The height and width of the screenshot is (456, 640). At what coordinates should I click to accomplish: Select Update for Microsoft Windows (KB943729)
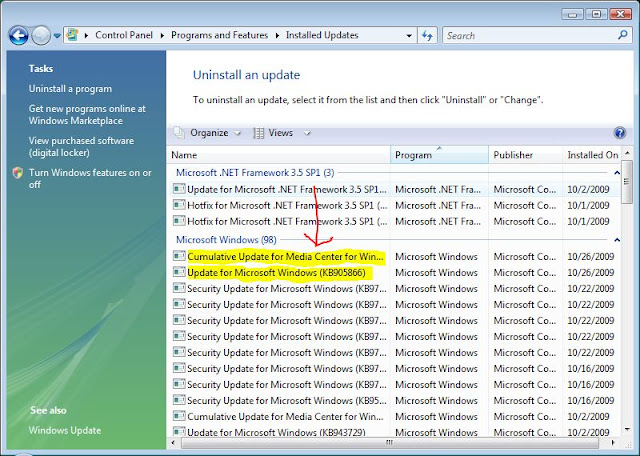pyautogui.click(x=276, y=432)
